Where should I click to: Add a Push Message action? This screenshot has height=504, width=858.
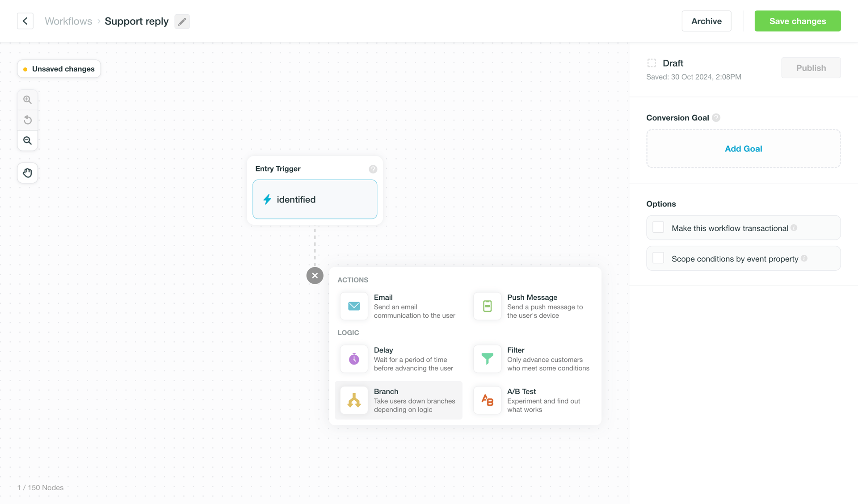tap(531, 306)
